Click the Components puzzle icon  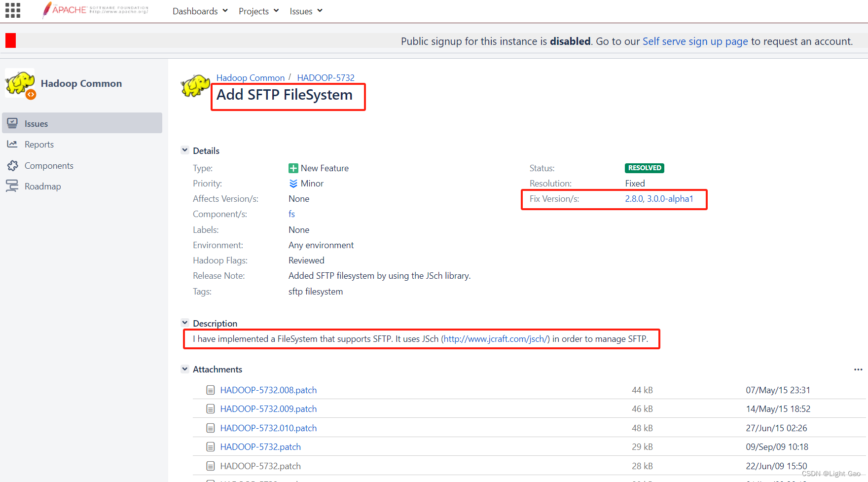click(x=12, y=165)
